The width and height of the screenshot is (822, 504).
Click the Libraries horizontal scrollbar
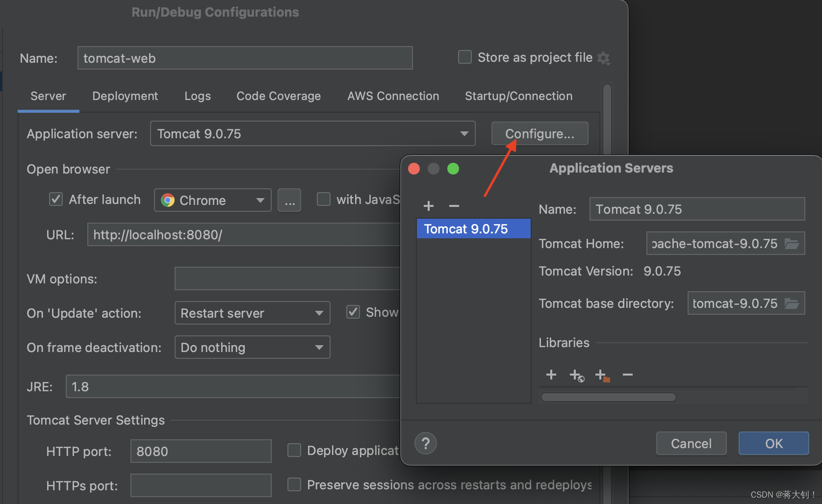608,397
